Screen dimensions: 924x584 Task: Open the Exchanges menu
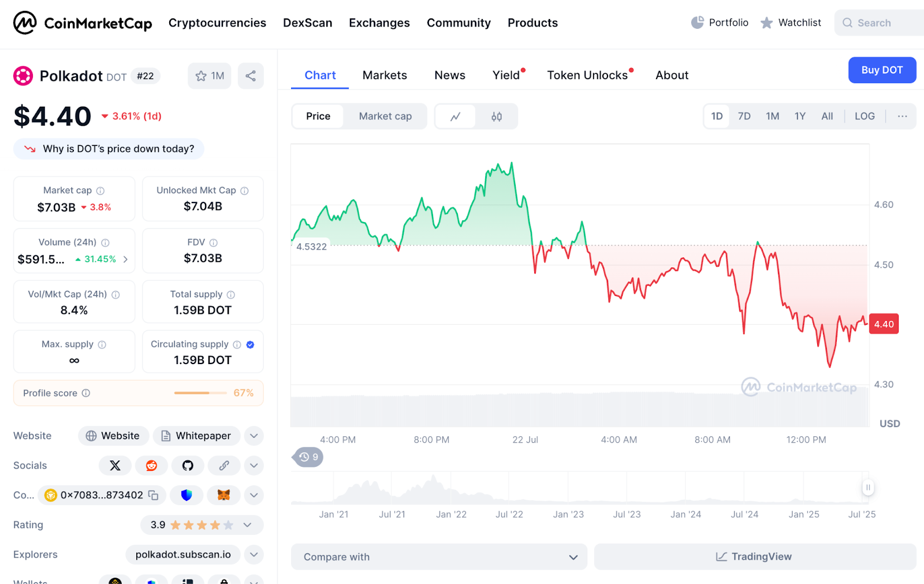pos(379,23)
